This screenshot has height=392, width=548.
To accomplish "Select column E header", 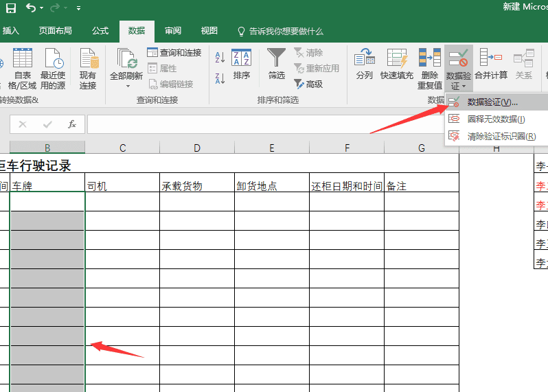I will pyautogui.click(x=272, y=148).
